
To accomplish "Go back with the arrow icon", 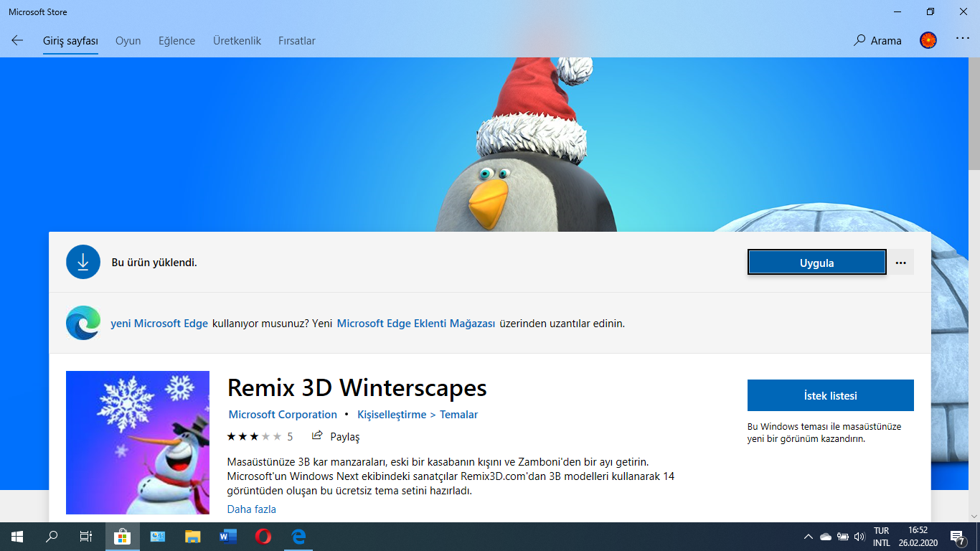I will pyautogui.click(x=17, y=41).
